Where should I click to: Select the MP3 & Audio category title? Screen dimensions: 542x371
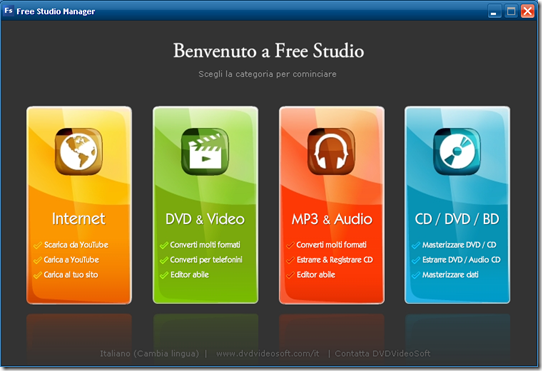coord(332,219)
